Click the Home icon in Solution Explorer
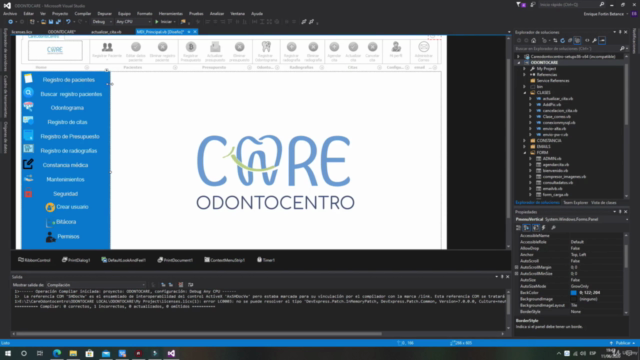The width and height of the screenshot is (640, 360). point(533,40)
